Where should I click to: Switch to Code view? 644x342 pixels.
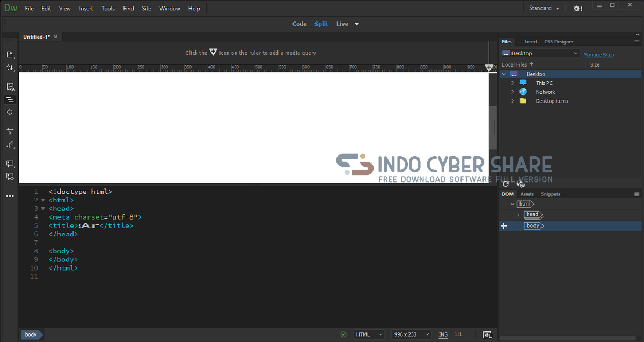pyautogui.click(x=299, y=24)
